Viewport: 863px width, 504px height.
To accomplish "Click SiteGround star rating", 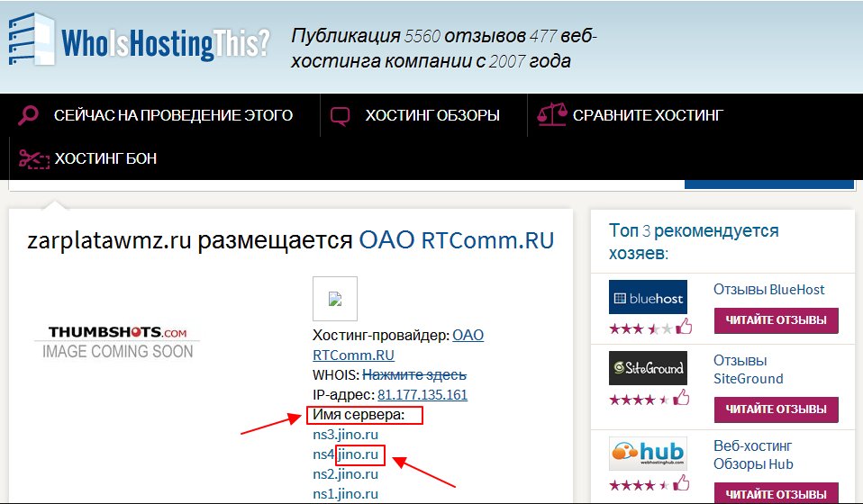I will click(640, 400).
